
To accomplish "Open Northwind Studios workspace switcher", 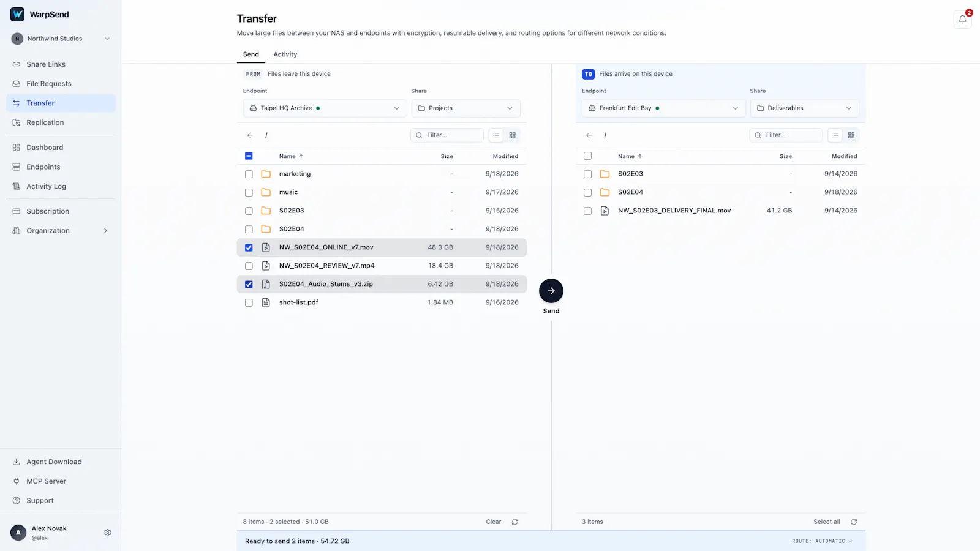I will click(x=61, y=39).
